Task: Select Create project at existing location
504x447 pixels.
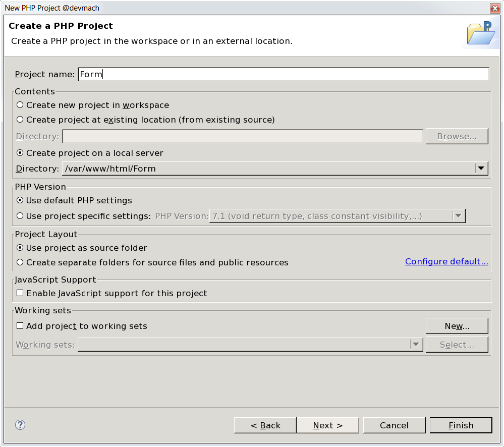Action: pos(20,120)
